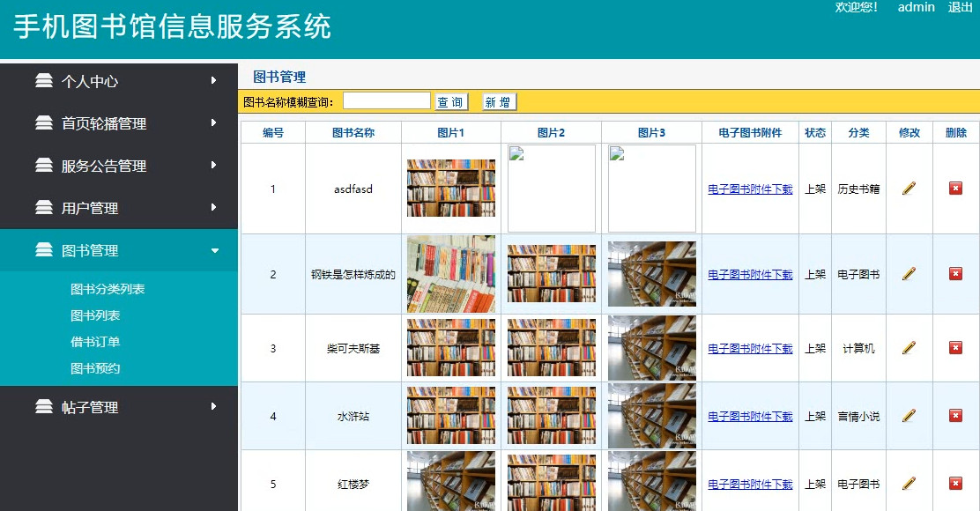The width and height of the screenshot is (980, 511).
Task: Click 图片1 thumbnail of asdfasd
Action: pyautogui.click(x=451, y=188)
